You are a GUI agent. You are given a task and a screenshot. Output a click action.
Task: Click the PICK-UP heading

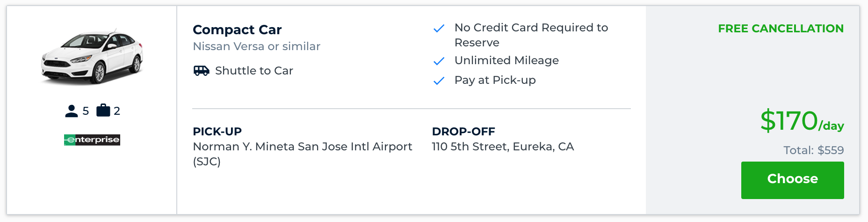click(217, 132)
